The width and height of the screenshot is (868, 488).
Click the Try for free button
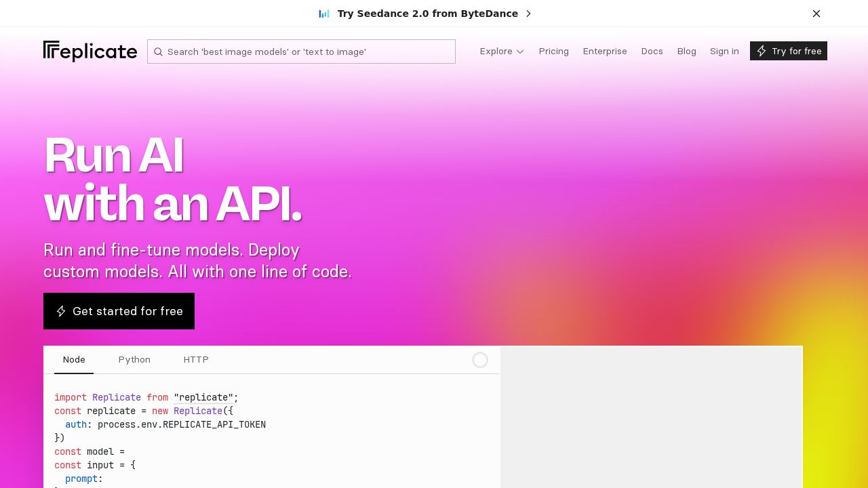click(789, 51)
